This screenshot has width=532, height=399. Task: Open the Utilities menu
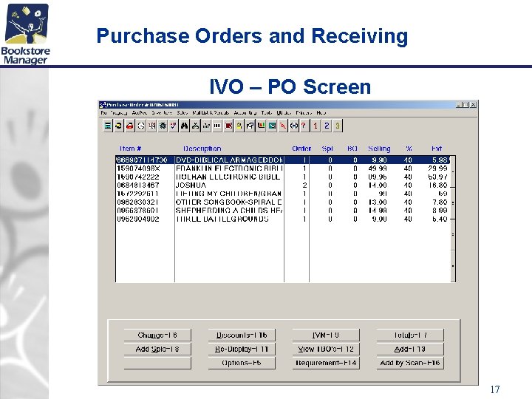[x=284, y=112]
